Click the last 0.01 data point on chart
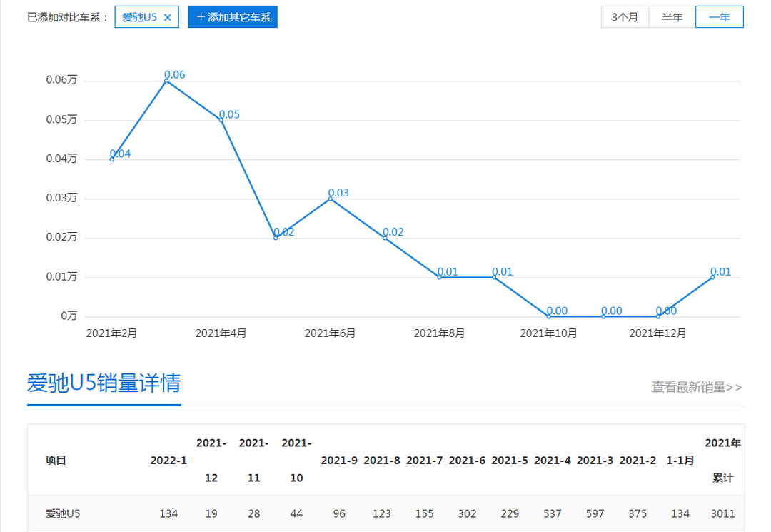Screen dimensions: 771x532 click(x=712, y=277)
